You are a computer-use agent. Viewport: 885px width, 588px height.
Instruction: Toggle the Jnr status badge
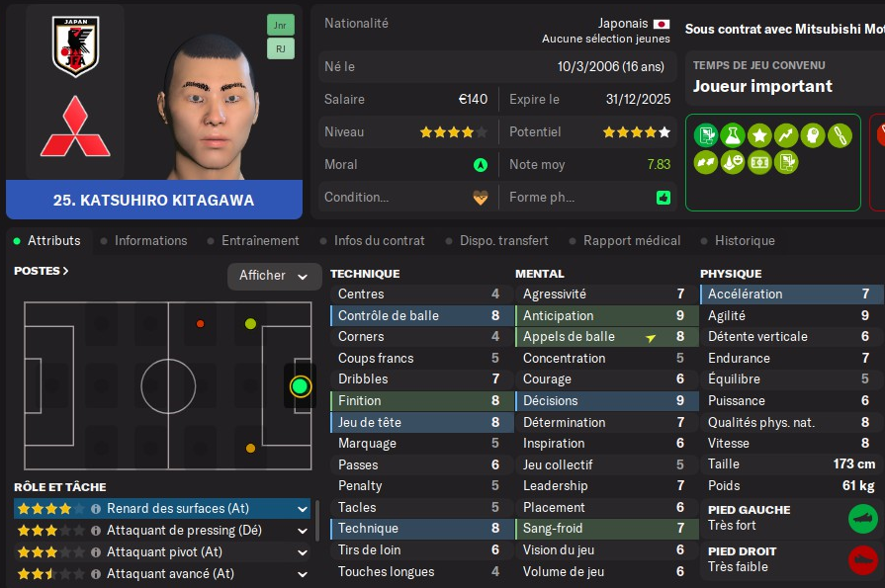280,25
